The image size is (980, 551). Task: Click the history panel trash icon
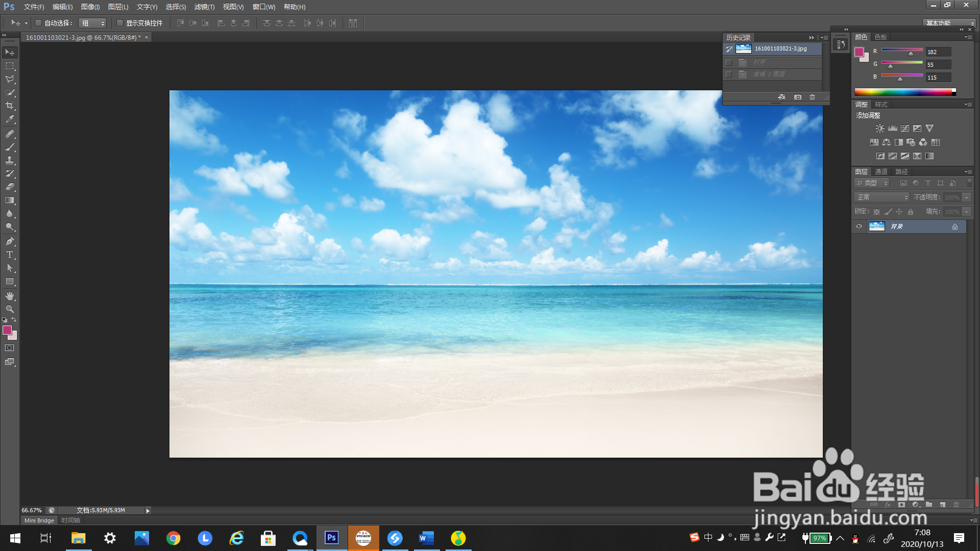[813, 97]
